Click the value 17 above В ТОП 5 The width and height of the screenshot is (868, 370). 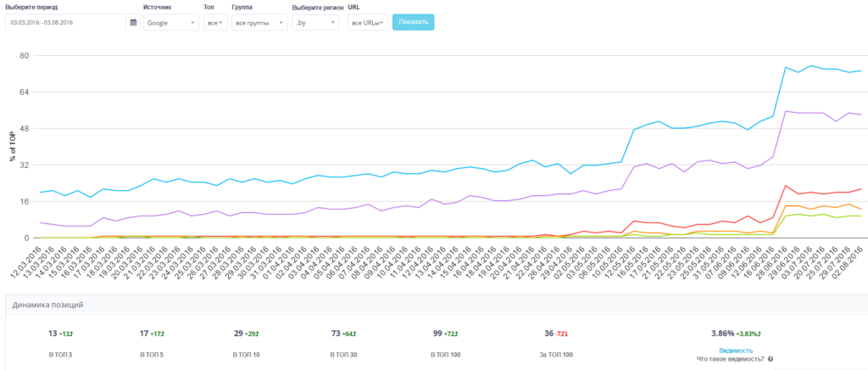(144, 334)
